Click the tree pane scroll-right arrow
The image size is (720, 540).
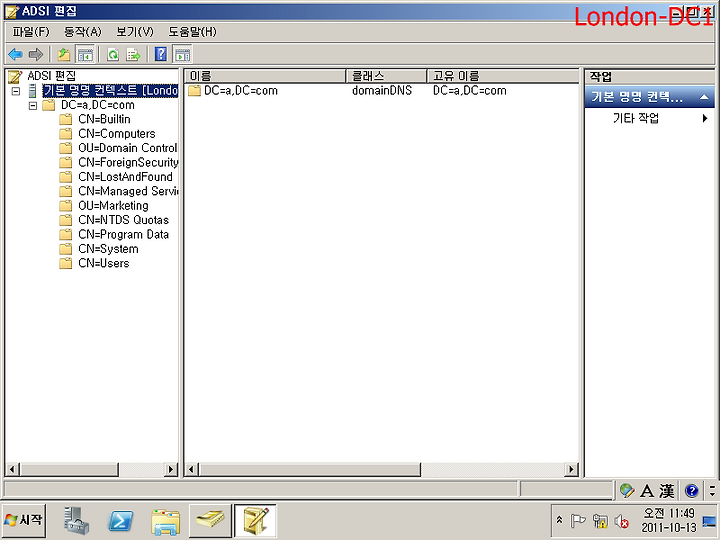tap(171, 469)
